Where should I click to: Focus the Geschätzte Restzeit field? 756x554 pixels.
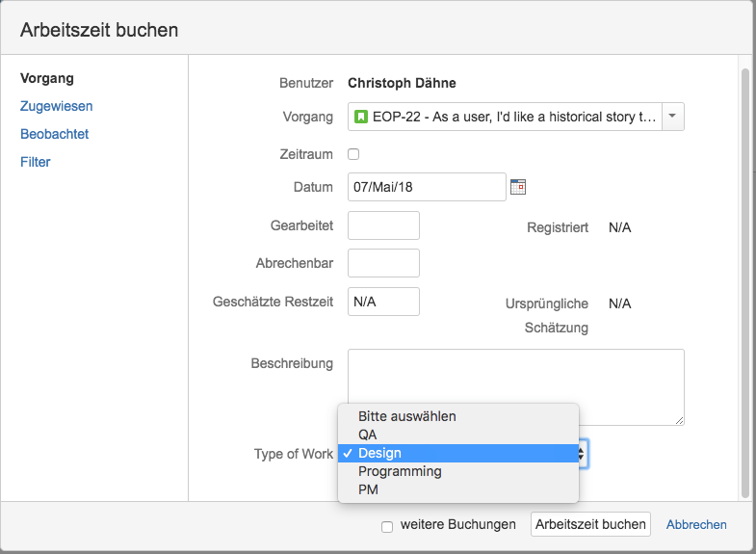pyautogui.click(x=383, y=302)
